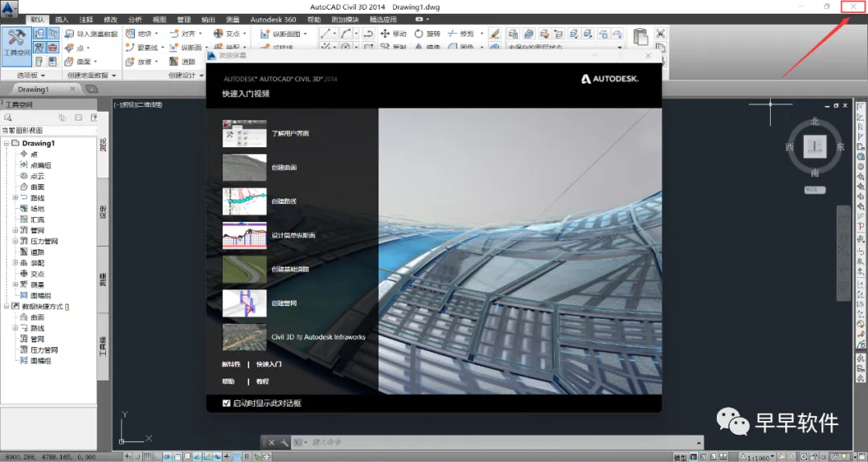Open the 帮助 link in welcome dialog
The height and width of the screenshot is (462, 868).
[228, 381]
